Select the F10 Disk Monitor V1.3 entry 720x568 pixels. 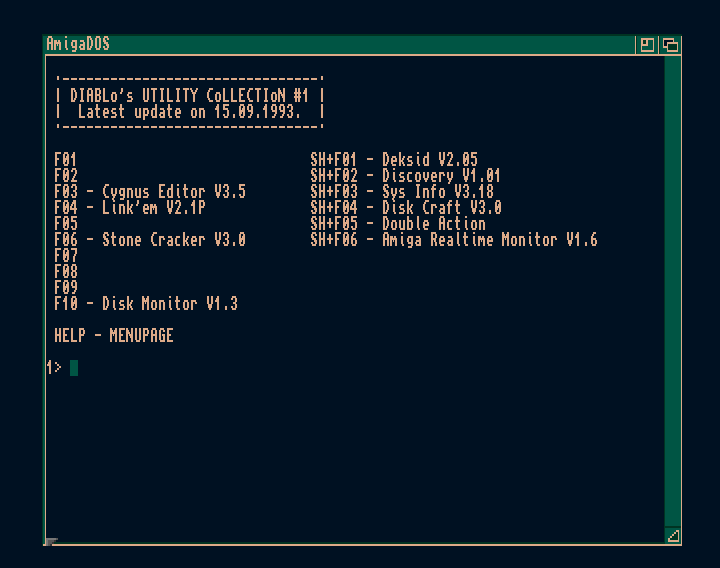(x=146, y=304)
